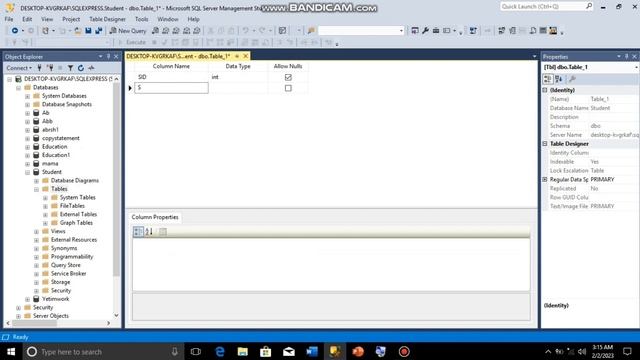Expand the Regular Data Space property
The width and height of the screenshot is (640, 360).
(x=545, y=180)
